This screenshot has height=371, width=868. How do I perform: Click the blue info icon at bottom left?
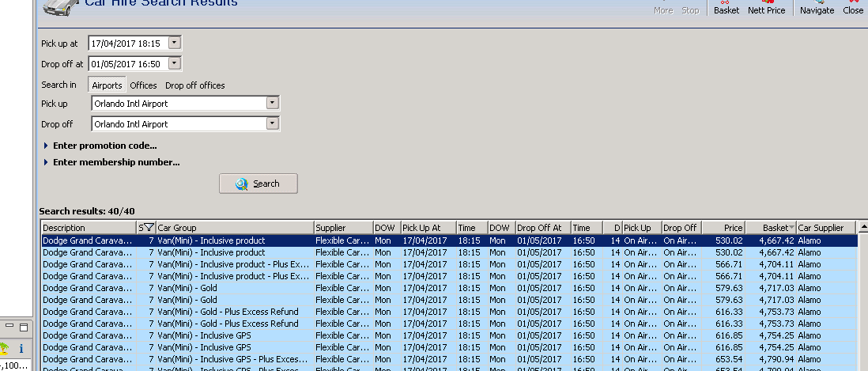click(x=21, y=349)
